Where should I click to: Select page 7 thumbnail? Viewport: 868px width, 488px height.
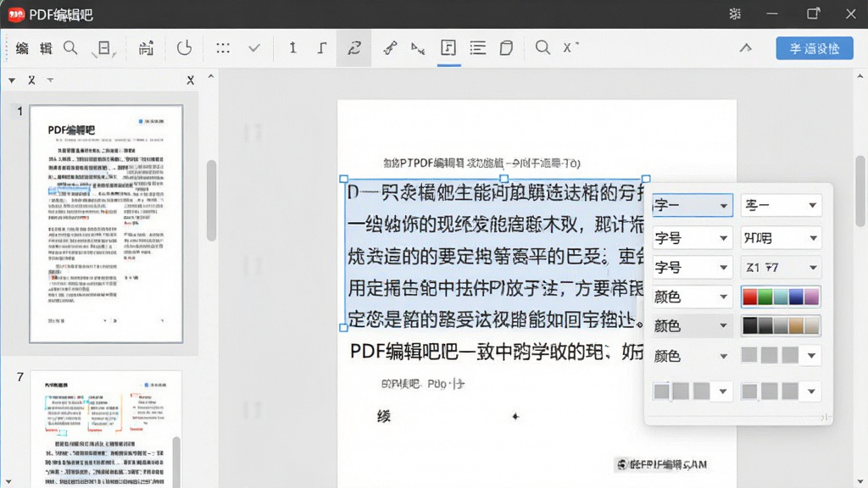tap(106, 430)
